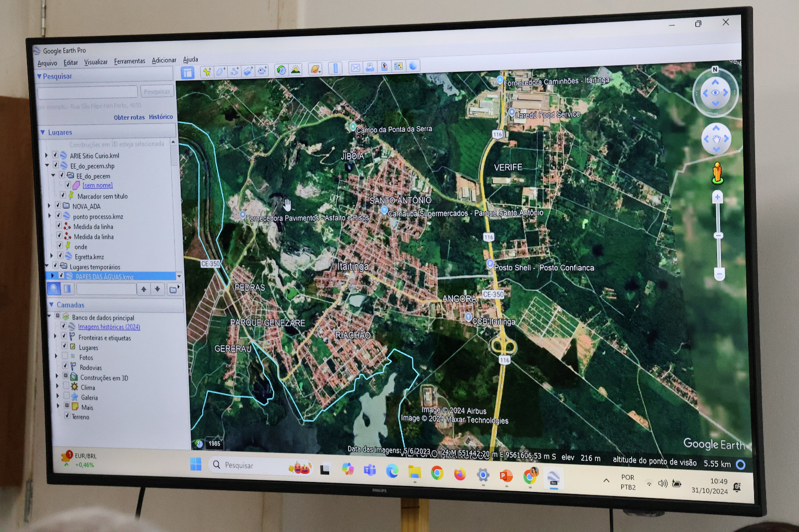The width and height of the screenshot is (799, 532).
Task: Move selected place up with arrow
Action: coord(144,289)
